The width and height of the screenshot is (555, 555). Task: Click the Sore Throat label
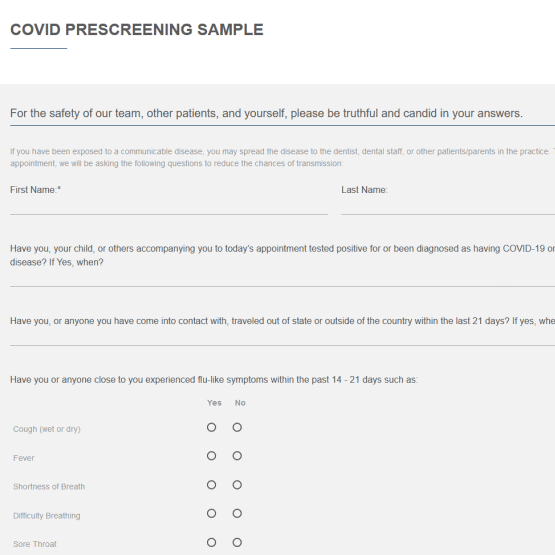coord(35,544)
